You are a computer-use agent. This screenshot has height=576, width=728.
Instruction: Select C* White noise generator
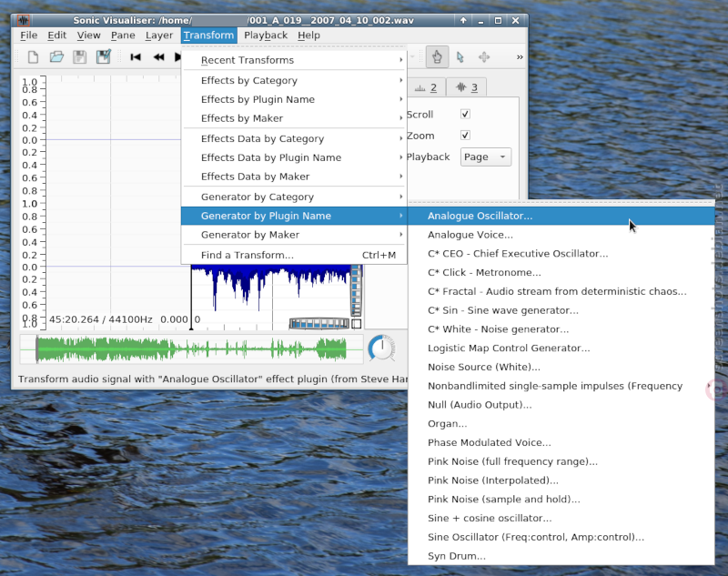[561, 329]
